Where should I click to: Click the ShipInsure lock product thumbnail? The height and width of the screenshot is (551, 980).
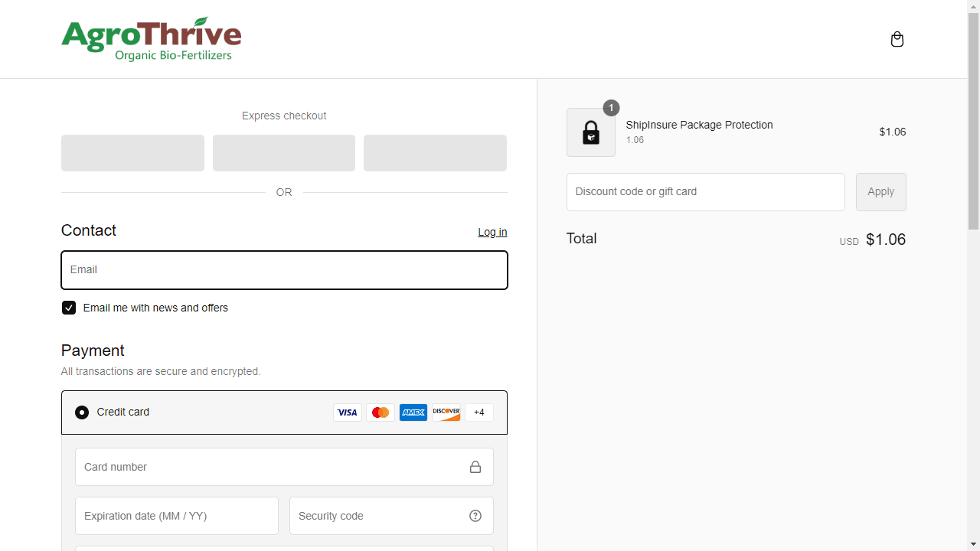click(x=591, y=132)
